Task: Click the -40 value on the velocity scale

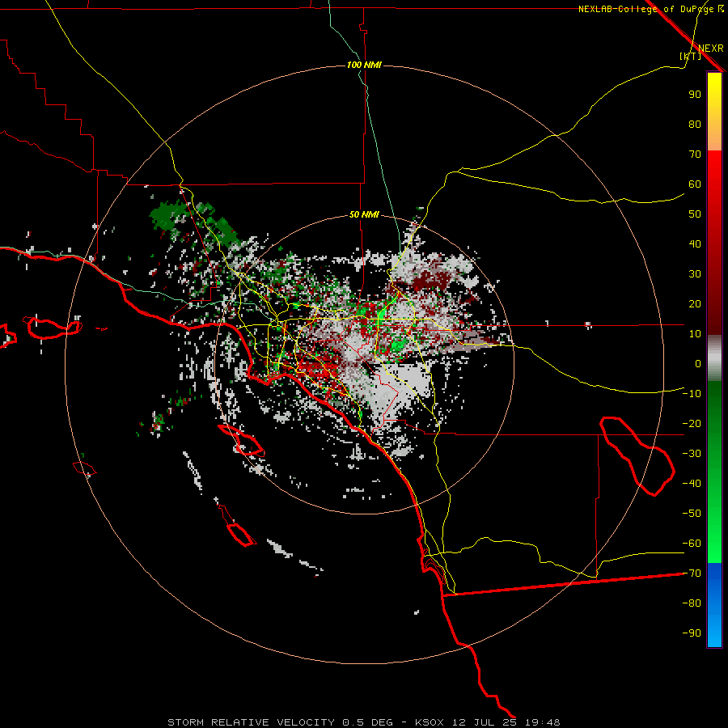Action: [692, 484]
